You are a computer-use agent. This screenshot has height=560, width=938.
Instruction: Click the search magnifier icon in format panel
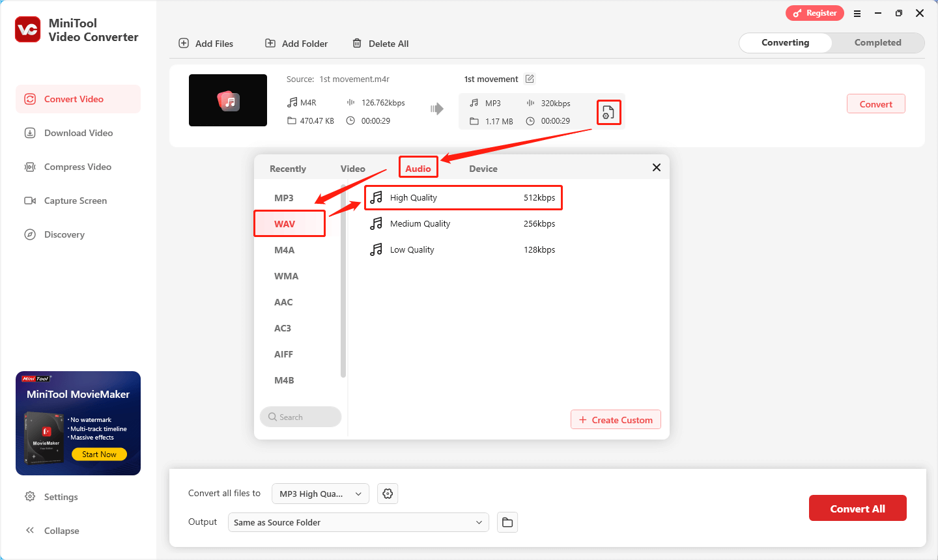tap(272, 417)
